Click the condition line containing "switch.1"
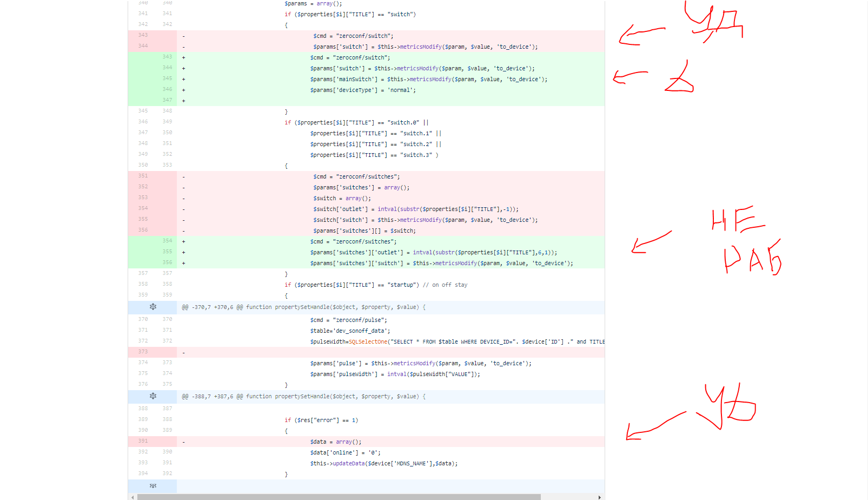868x500 pixels. coord(376,134)
